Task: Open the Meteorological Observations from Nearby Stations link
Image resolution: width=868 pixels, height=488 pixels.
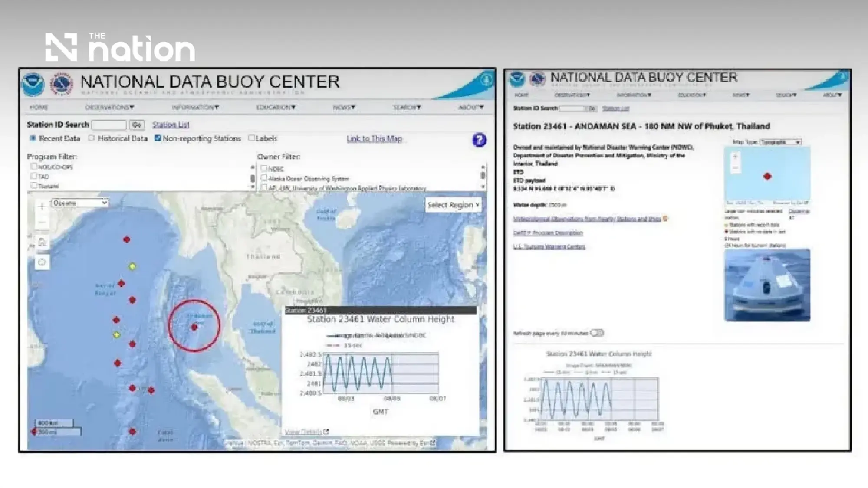Action: (587, 219)
